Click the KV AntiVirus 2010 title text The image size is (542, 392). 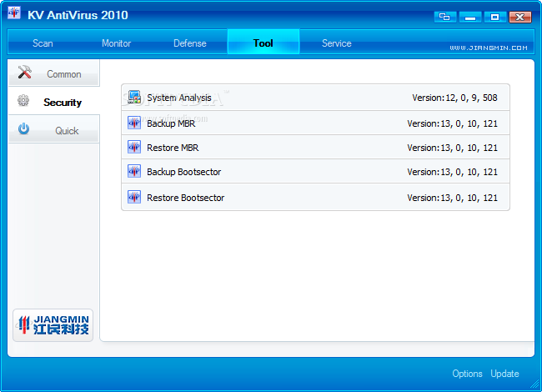click(x=78, y=15)
